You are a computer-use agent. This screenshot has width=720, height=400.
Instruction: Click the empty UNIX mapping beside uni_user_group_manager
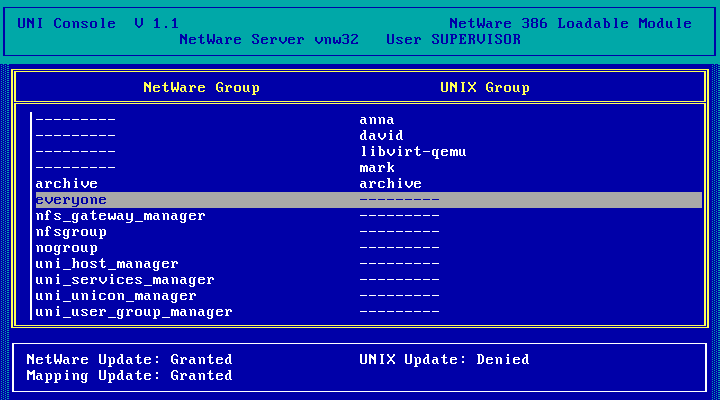click(x=399, y=312)
